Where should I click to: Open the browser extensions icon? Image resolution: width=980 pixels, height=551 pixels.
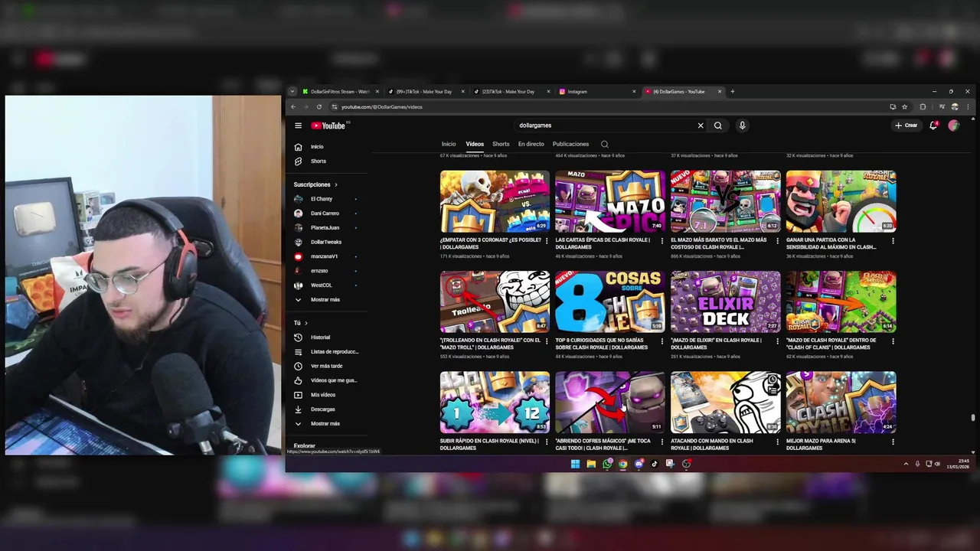[x=923, y=107]
